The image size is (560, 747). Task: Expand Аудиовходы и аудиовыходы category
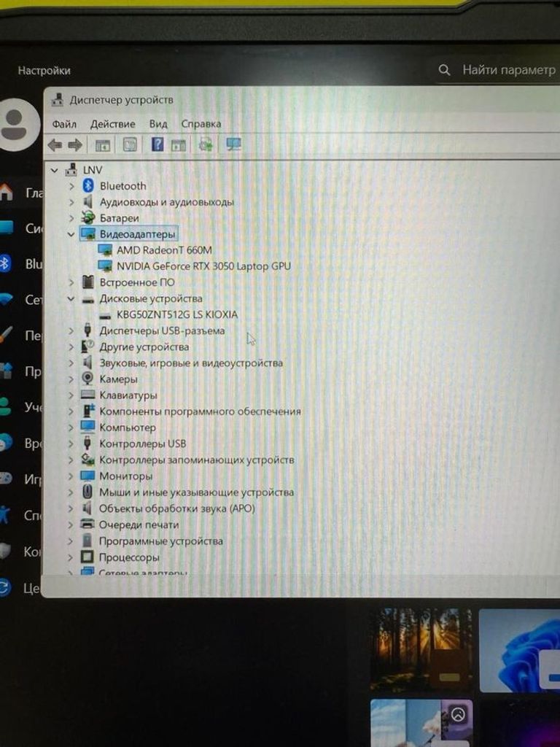71,203
